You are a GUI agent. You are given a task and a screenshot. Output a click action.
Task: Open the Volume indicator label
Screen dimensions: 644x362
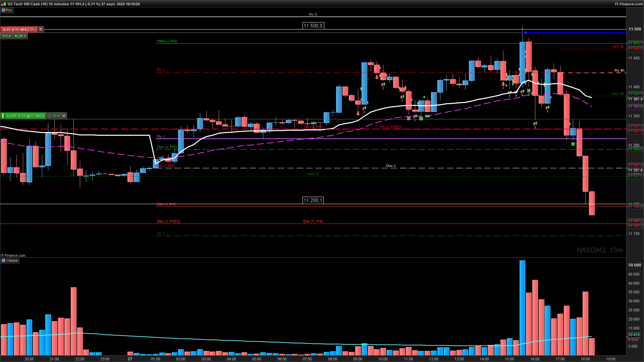[x=12, y=260]
